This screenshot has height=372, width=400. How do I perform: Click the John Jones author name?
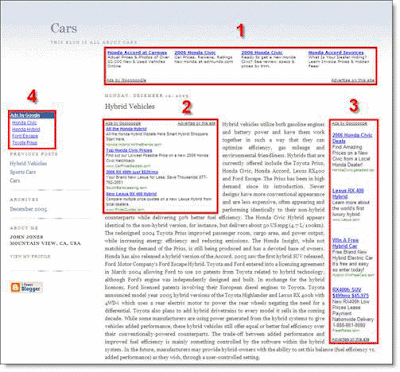point(27,237)
